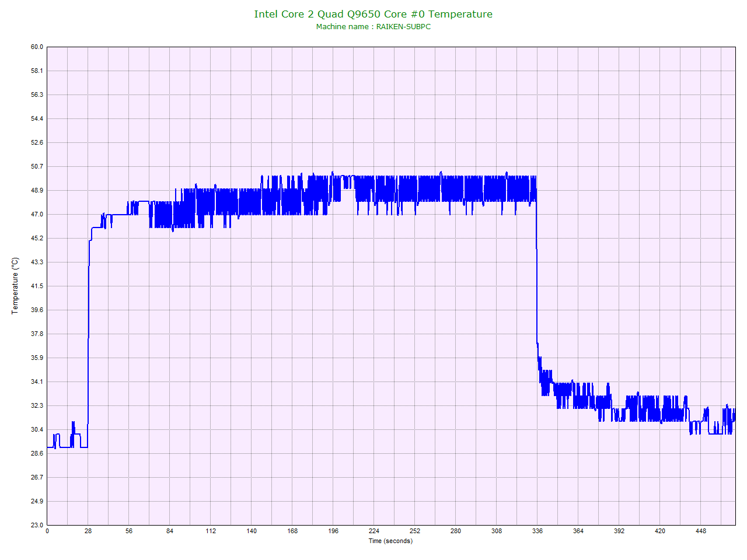Click the 420 tick on the time axis

pos(660,531)
